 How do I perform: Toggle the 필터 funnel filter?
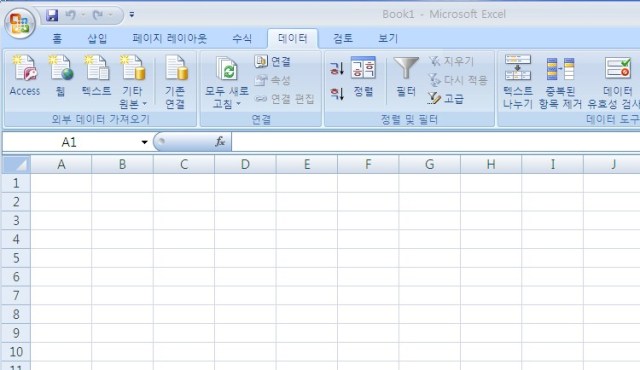406,77
